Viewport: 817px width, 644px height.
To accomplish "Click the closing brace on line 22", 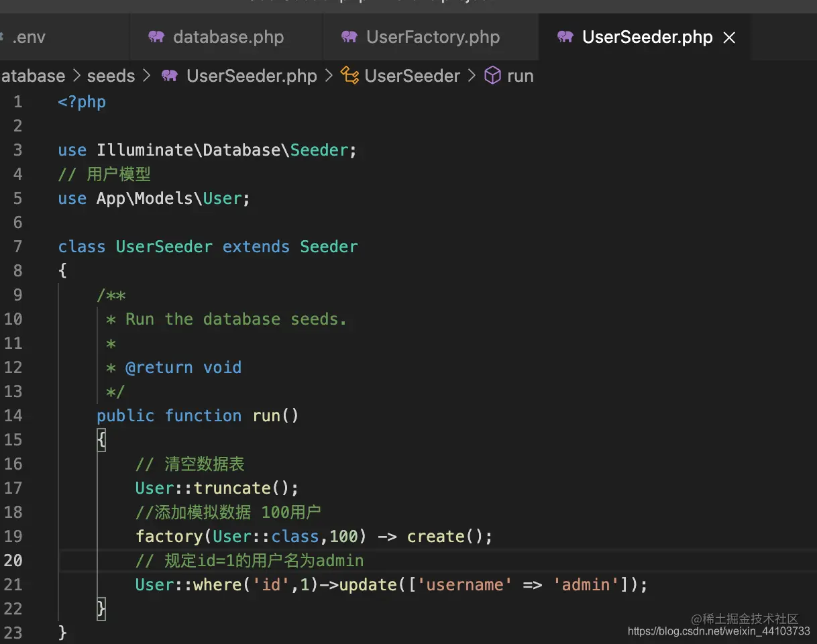I will coord(101,609).
